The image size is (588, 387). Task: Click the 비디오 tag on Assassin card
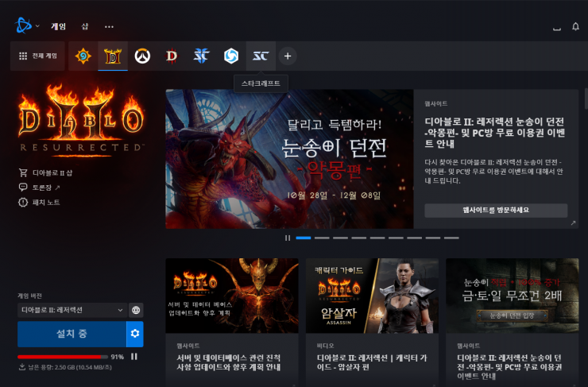(x=325, y=346)
